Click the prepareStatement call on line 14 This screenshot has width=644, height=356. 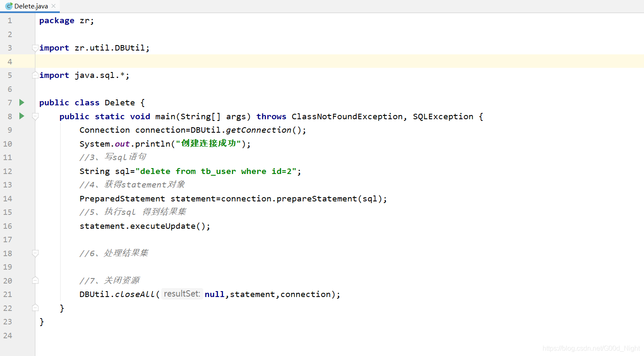click(x=317, y=198)
